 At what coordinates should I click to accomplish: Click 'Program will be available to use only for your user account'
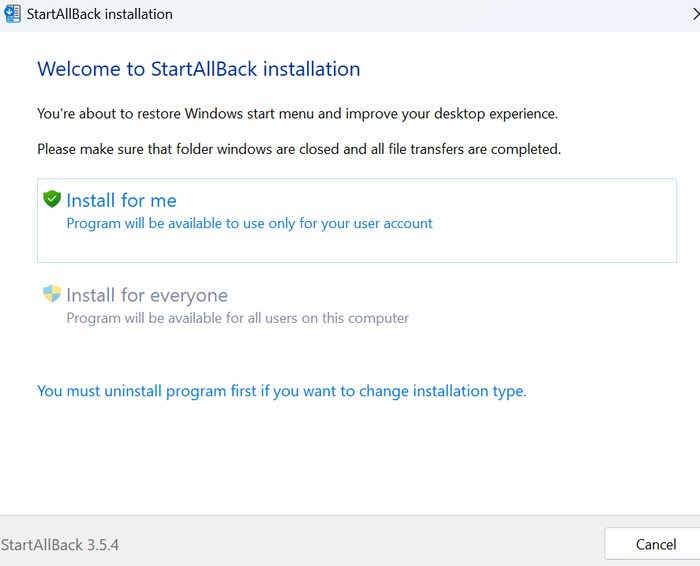tap(250, 223)
